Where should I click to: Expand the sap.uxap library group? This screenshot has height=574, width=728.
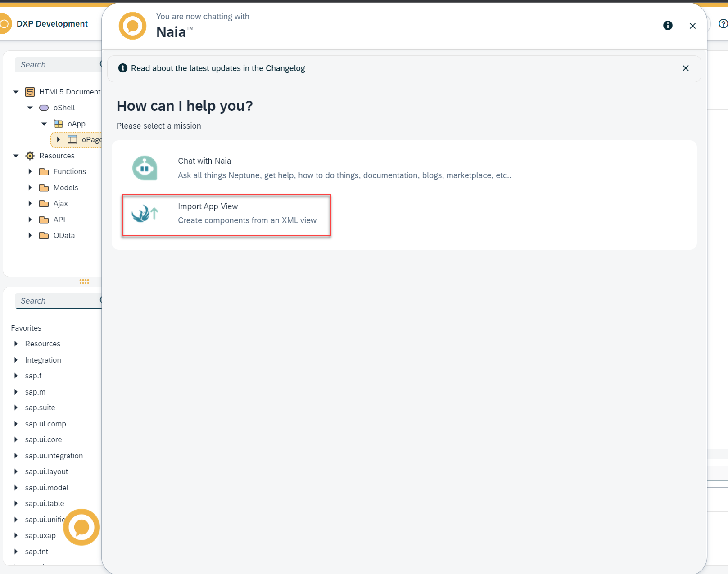pos(16,535)
